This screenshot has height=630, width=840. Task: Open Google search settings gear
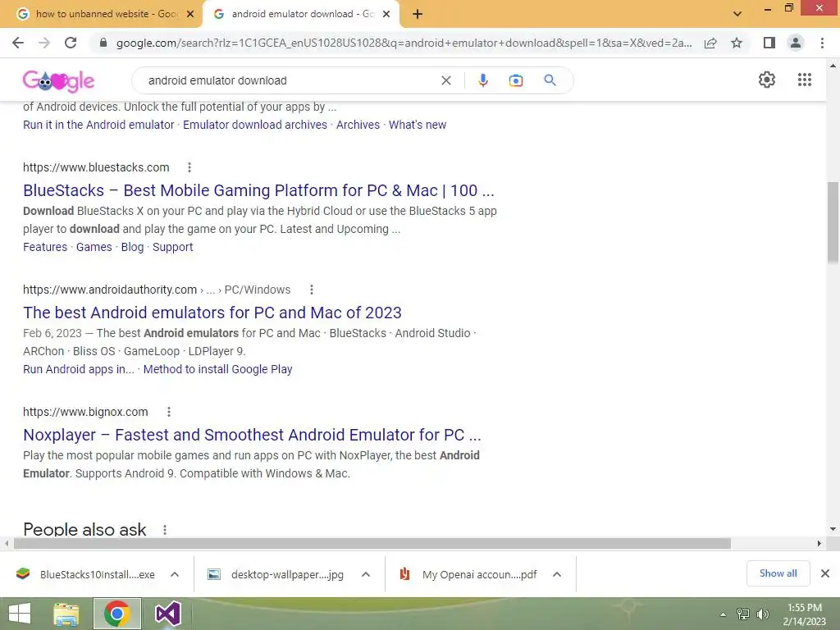pos(767,80)
